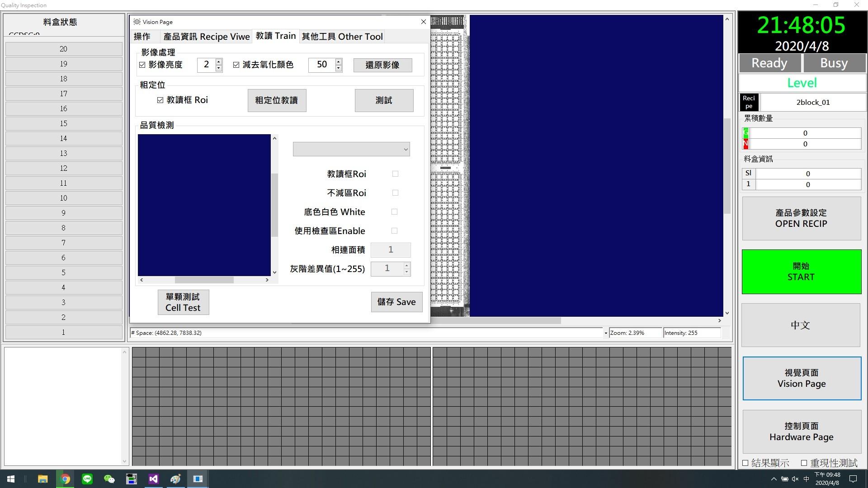Click the Vision Page window gear icon
The height and width of the screenshot is (488, 868).
[137, 22]
